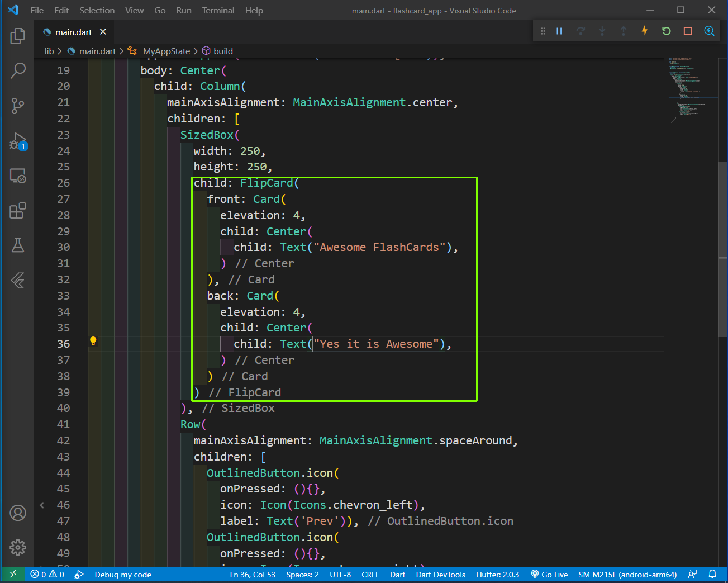Open notifications bell in status bar
This screenshot has width=728, height=583.
pyautogui.click(x=712, y=574)
